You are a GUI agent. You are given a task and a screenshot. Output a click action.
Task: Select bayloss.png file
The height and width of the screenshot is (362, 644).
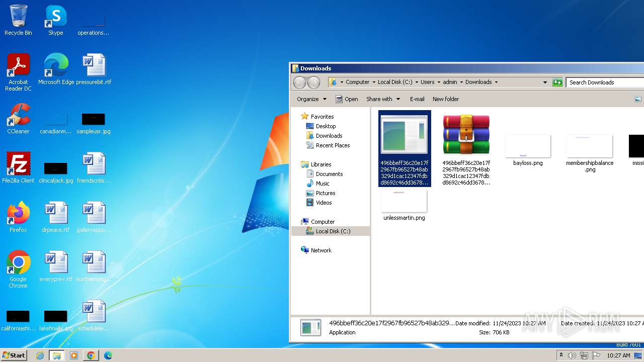click(528, 150)
